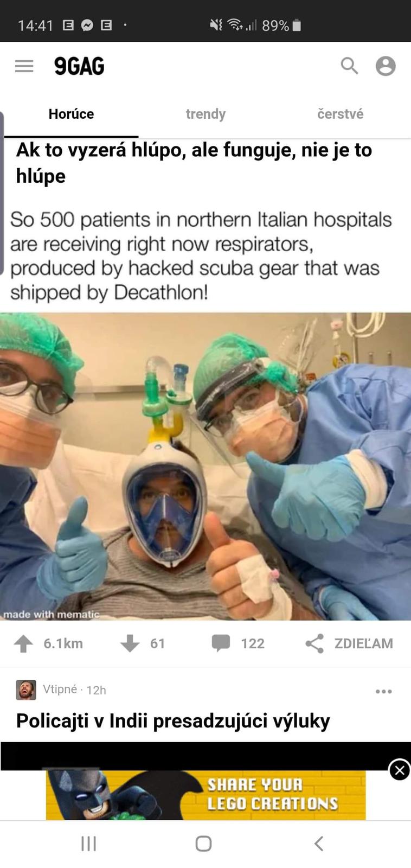Switch to the trendy tab
Image resolution: width=411 pixels, height=868 pixels.
pyautogui.click(x=206, y=114)
